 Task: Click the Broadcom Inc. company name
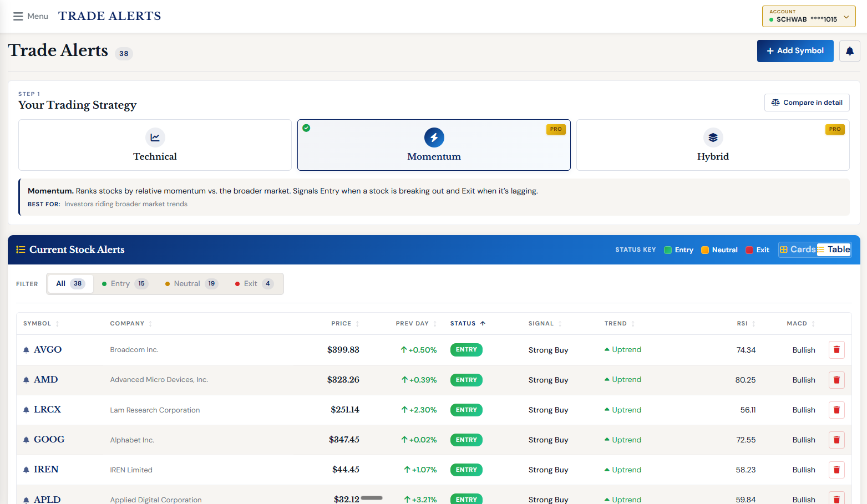tap(134, 350)
